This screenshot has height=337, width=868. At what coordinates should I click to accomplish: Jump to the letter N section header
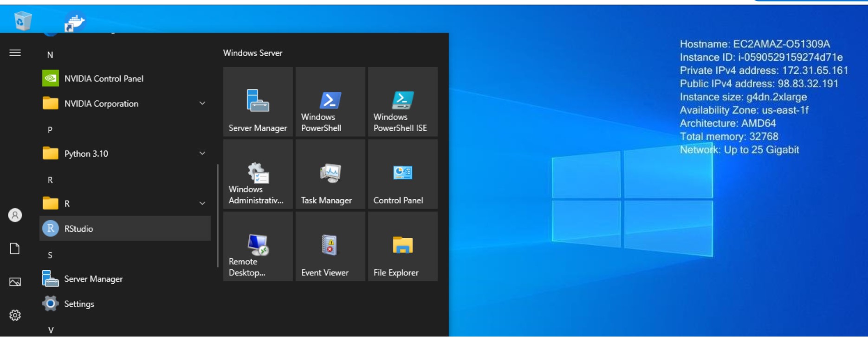(50, 55)
